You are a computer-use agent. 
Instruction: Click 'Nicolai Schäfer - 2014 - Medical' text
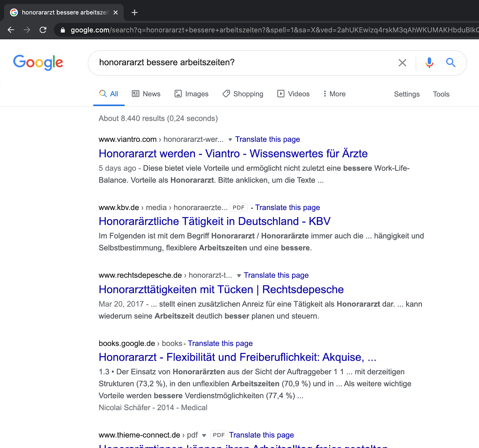click(x=153, y=408)
